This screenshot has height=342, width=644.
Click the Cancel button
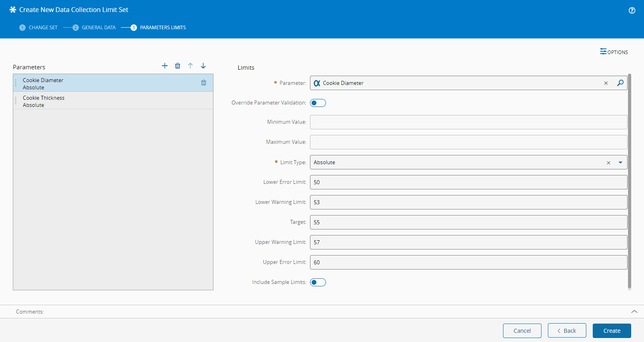[522, 331]
